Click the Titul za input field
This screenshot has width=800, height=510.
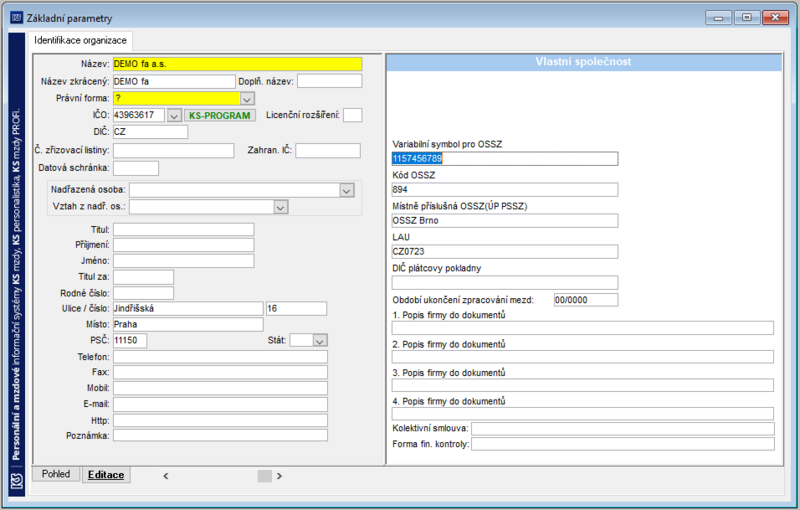click(143, 277)
